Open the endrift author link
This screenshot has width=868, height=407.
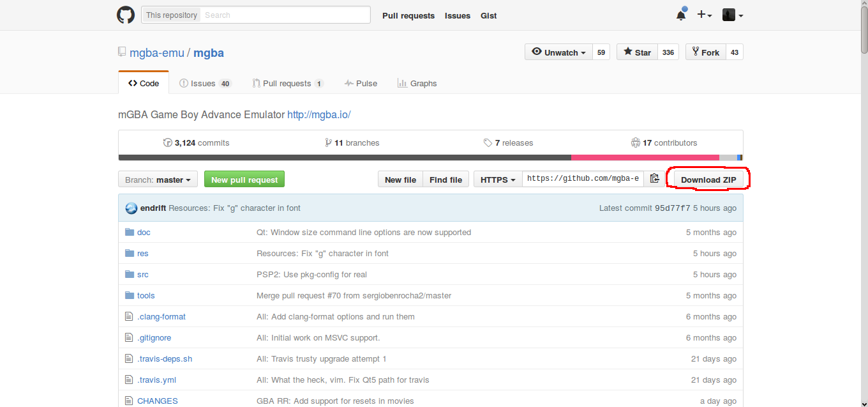153,208
